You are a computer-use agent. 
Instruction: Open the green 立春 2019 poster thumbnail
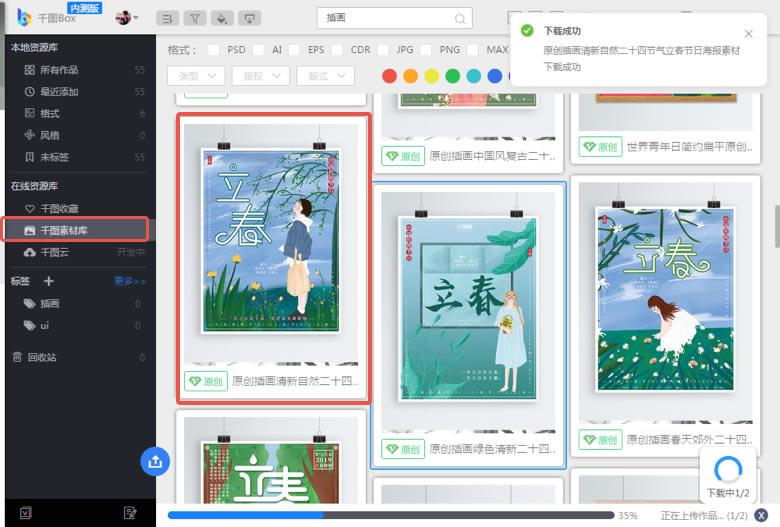coord(271,472)
